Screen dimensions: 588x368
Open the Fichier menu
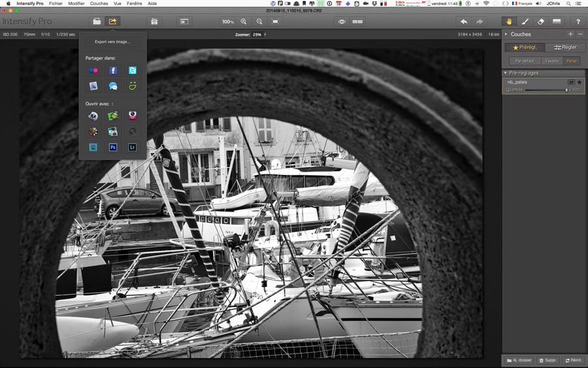click(56, 3)
